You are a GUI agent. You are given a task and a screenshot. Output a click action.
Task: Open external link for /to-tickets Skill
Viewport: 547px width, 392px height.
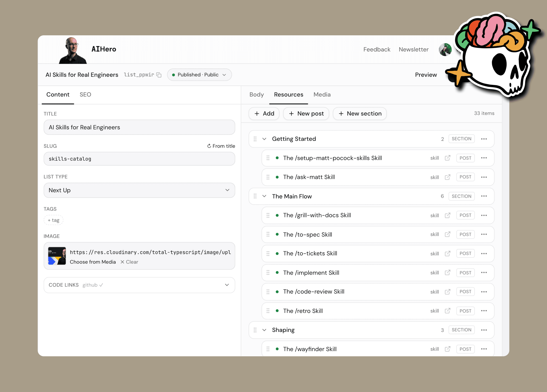click(x=447, y=253)
